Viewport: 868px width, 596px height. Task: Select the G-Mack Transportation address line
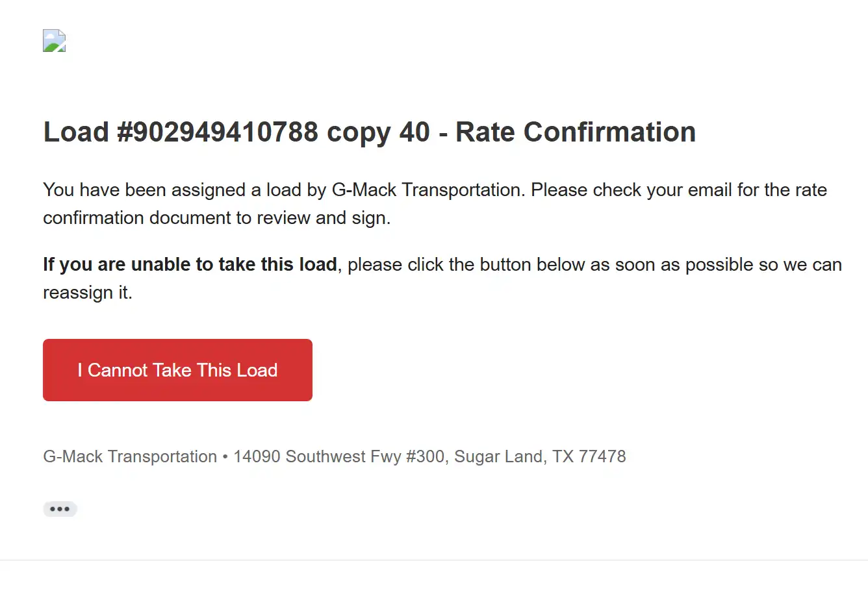coord(334,456)
